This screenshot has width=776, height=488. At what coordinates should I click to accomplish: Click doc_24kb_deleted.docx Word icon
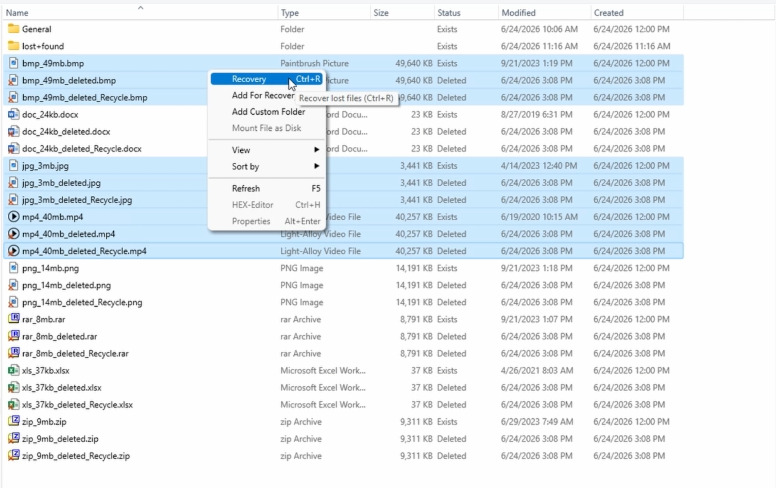coord(13,131)
